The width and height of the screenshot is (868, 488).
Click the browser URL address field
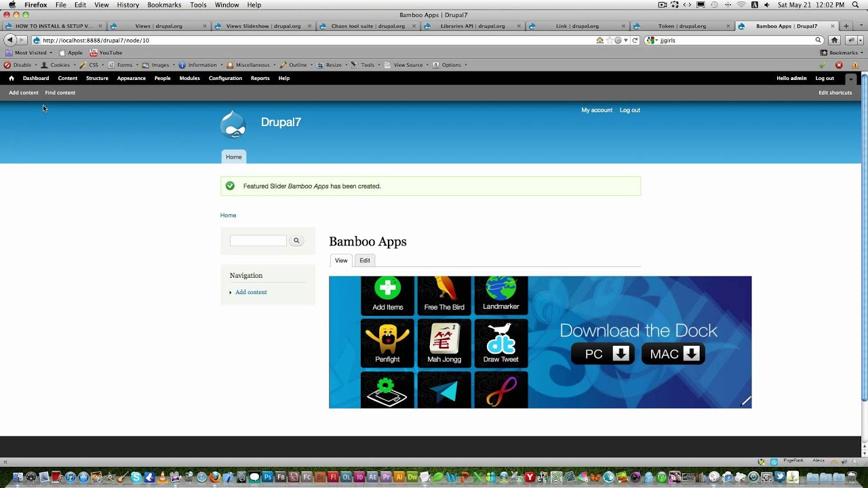point(317,40)
